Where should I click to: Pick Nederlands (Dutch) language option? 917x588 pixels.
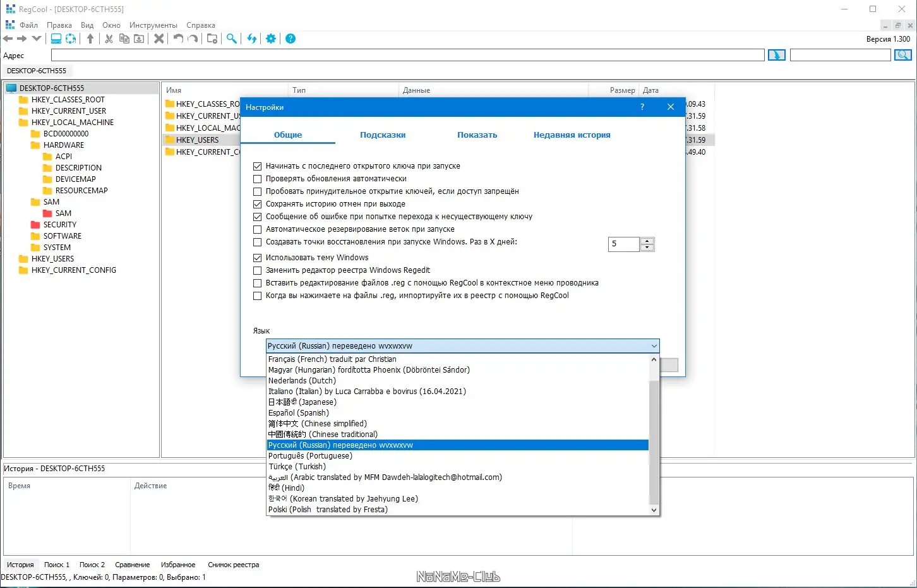point(458,381)
